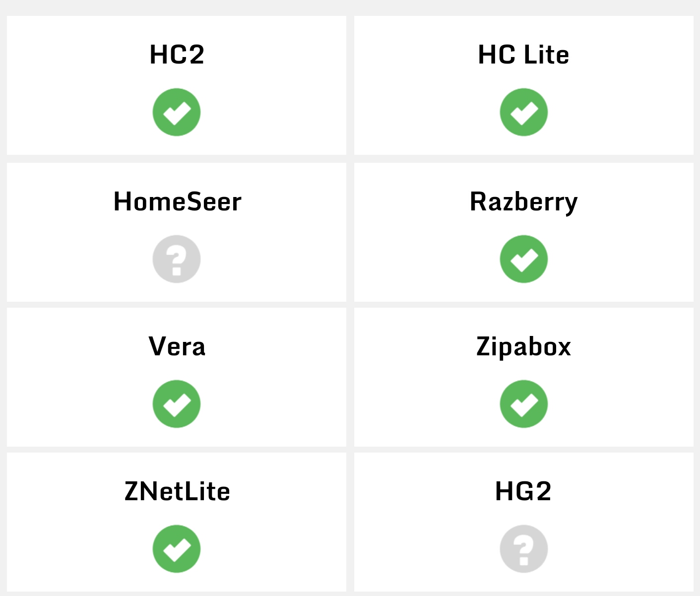Click the ZNetLite title label
This screenshot has width=700, height=596.
click(177, 491)
